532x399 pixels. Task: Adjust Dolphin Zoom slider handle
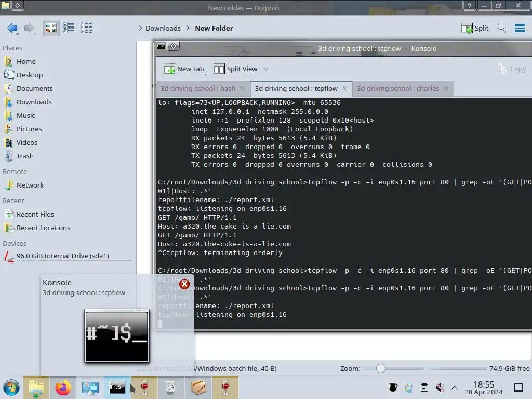pyautogui.click(x=381, y=368)
